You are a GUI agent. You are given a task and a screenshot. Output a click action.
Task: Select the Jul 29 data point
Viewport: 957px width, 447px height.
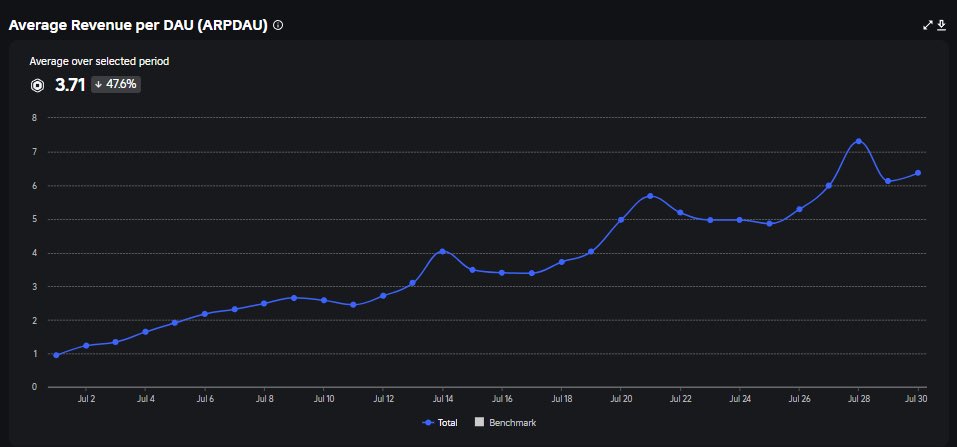pos(889,181)
